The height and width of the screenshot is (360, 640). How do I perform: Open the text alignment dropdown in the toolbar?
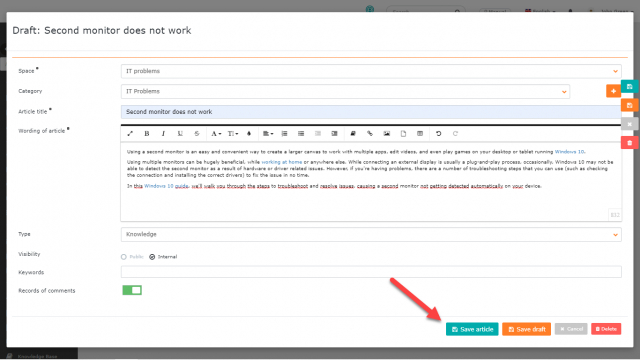[x=268, y=133]
